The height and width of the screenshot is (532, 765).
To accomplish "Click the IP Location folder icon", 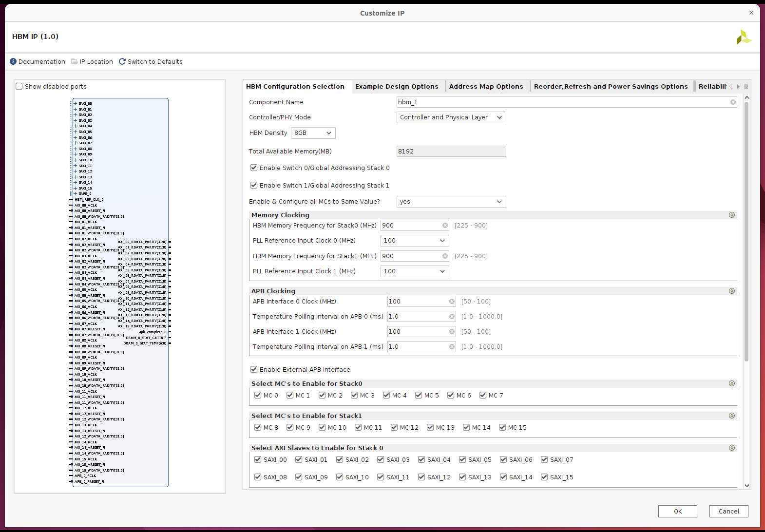I will [75, 62].
